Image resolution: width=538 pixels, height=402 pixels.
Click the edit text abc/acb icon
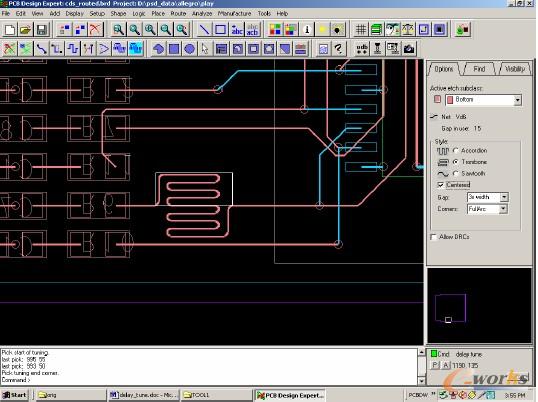coord(253,30)
